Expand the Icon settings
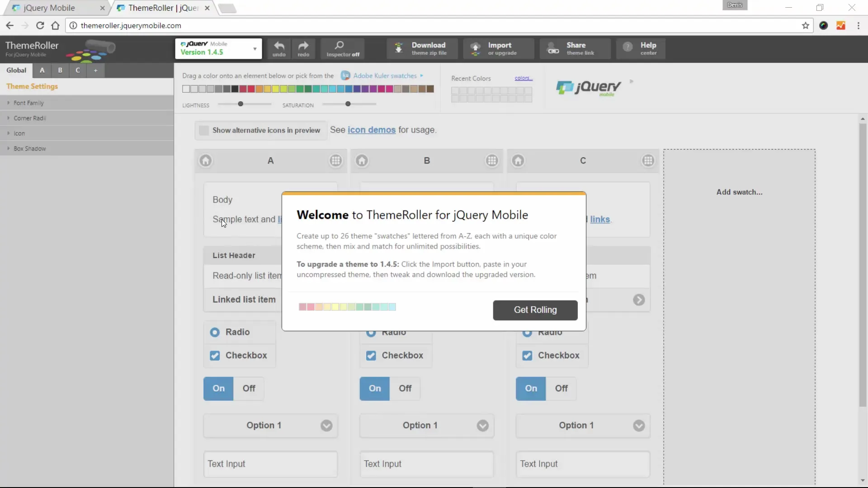The width and height of the screenshot is (868, 488). pyautogui.click(x=87, y=133)
